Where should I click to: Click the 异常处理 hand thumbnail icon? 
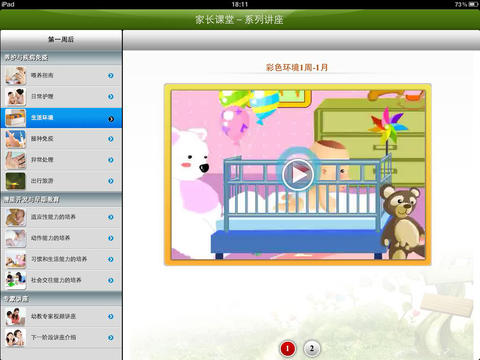point(15,160)
